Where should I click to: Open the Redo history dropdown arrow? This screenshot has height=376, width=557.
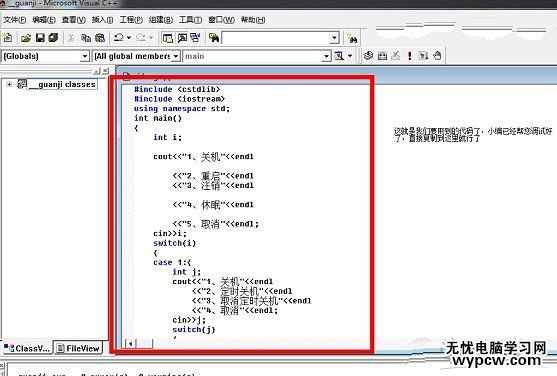(x=151, y=37)
